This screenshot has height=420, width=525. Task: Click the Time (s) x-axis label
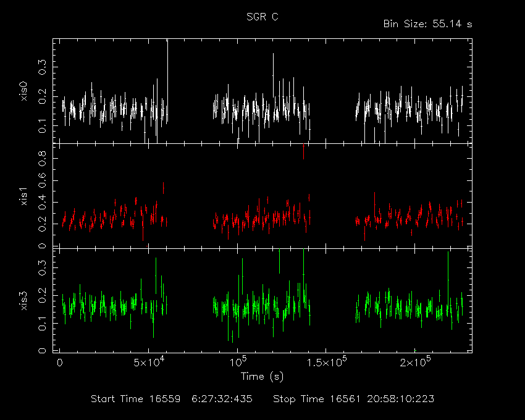pos(262,377)
